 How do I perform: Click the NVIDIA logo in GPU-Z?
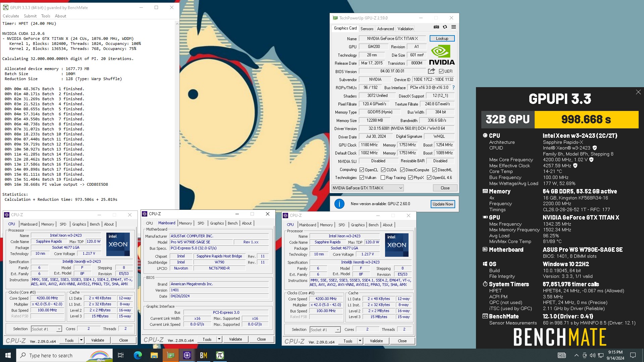point(442,55)
